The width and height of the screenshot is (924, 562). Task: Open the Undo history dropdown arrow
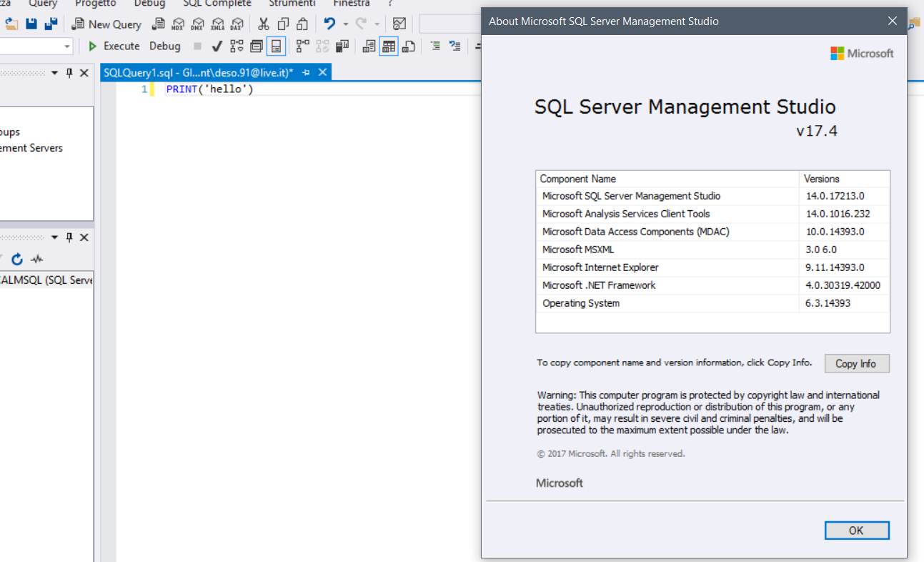click(346, 24)
